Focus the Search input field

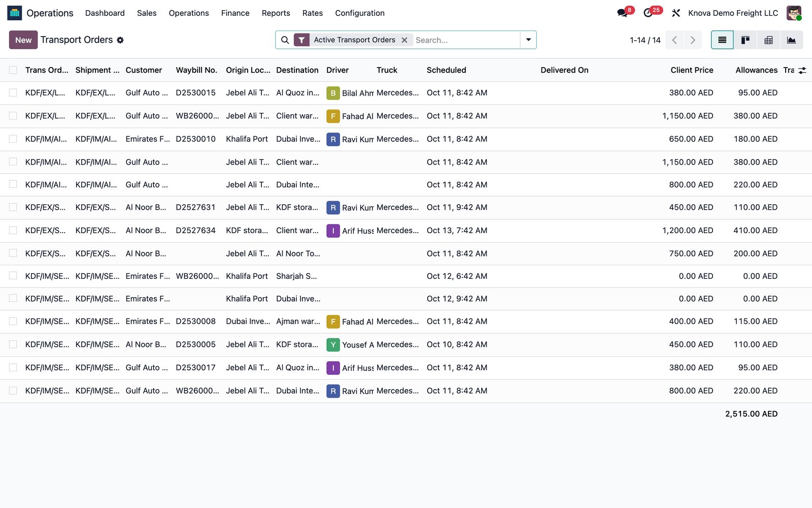pos(465,40)
